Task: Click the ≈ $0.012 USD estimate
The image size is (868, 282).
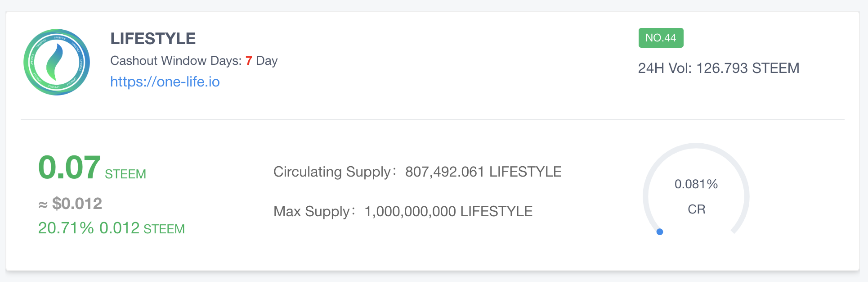Action: [70, 204]
